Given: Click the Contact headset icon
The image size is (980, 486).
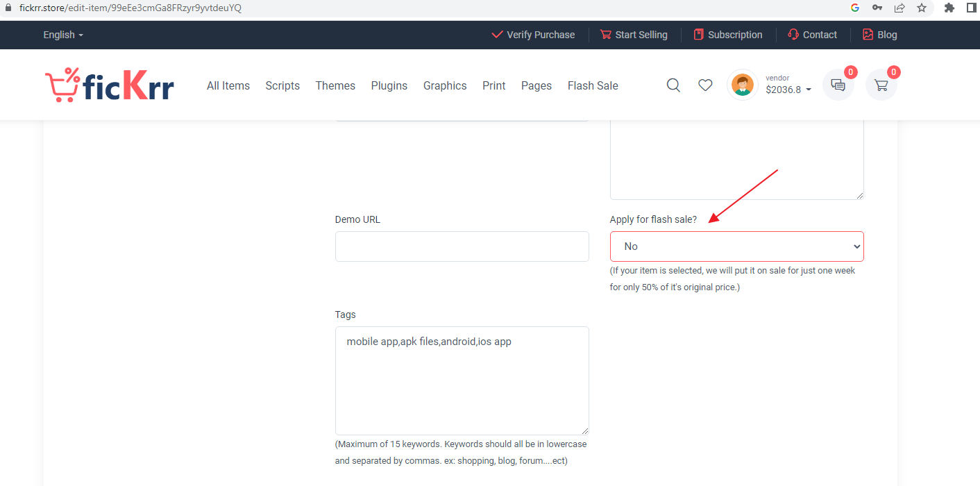Looking at the screenshot, I should [793, 35].
